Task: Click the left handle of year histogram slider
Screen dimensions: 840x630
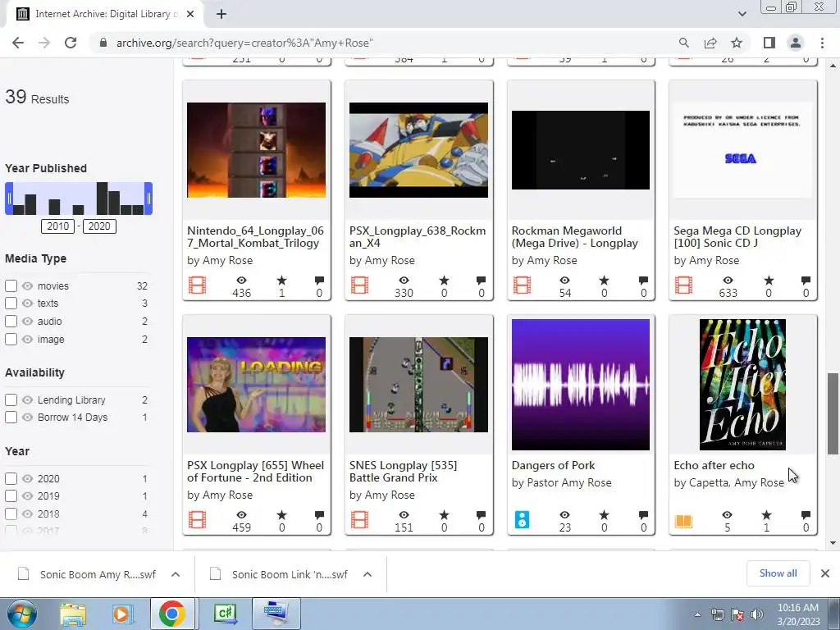Action: (9, 199)
